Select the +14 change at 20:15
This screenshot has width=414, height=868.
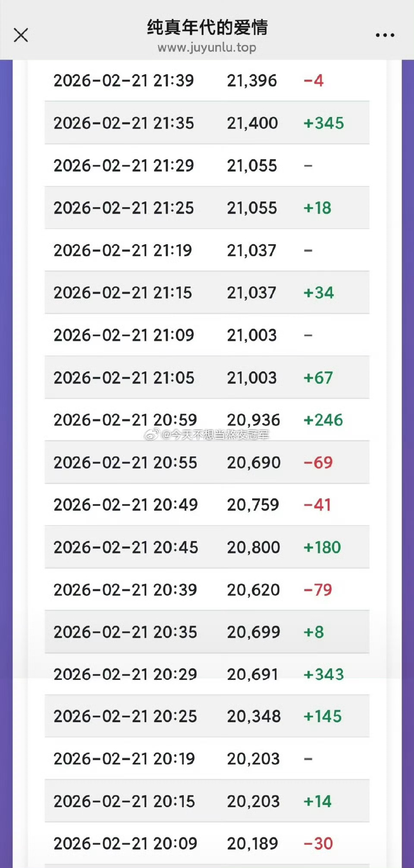pos(317,802)
